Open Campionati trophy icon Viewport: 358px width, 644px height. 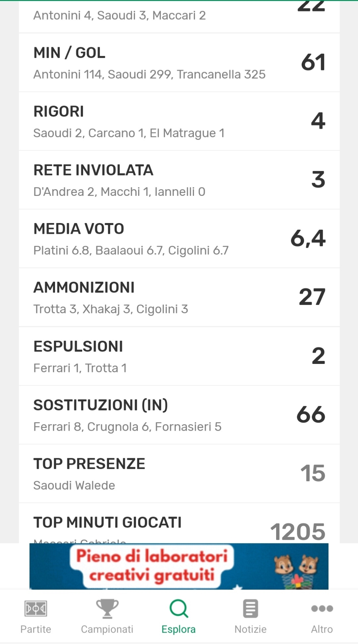coord(107,608)
